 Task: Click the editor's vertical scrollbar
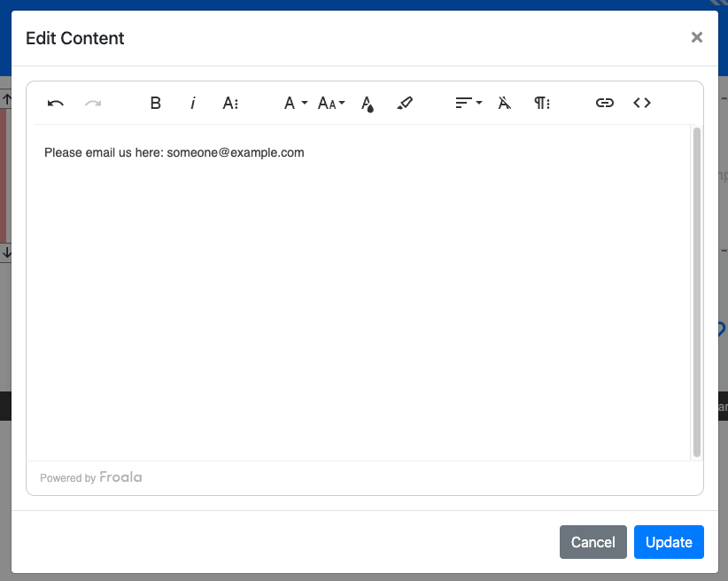(x=697, y=292)
